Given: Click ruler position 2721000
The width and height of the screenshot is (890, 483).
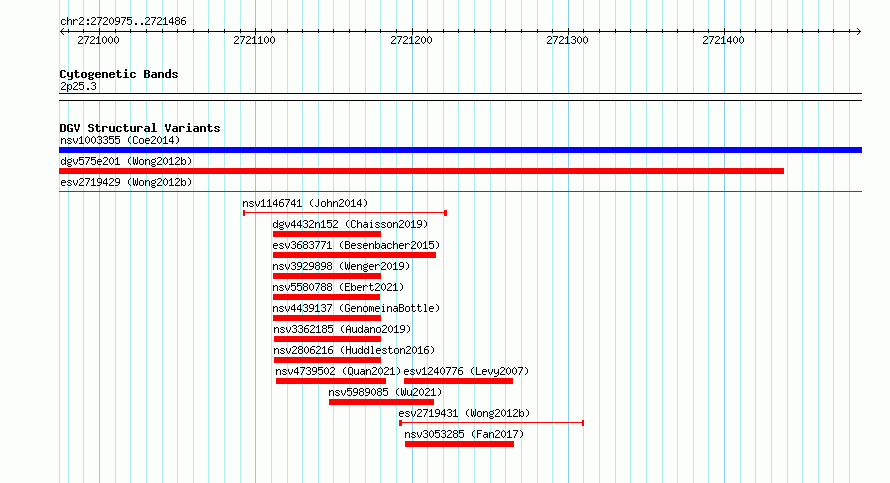Looking at the screenshot, I should 98,40.
